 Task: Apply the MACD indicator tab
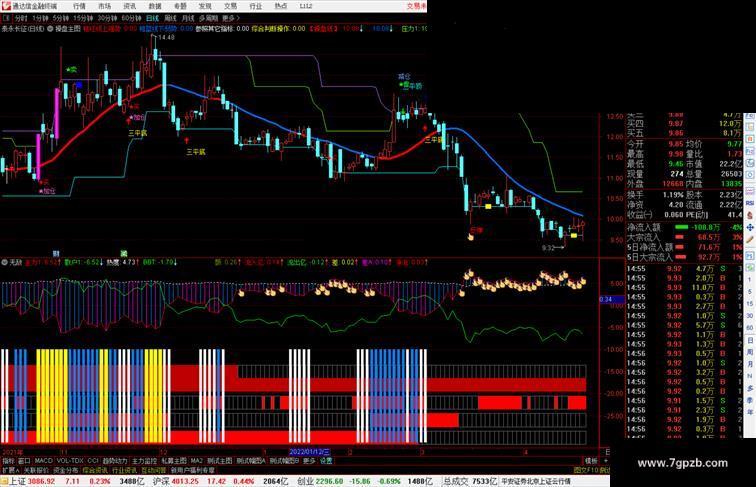43,461
